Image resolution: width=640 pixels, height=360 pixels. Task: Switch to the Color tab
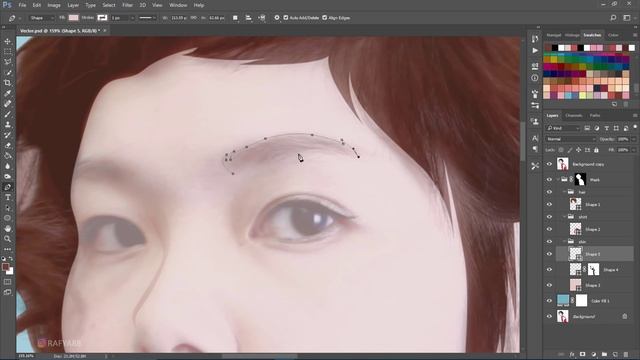point(613,35)
